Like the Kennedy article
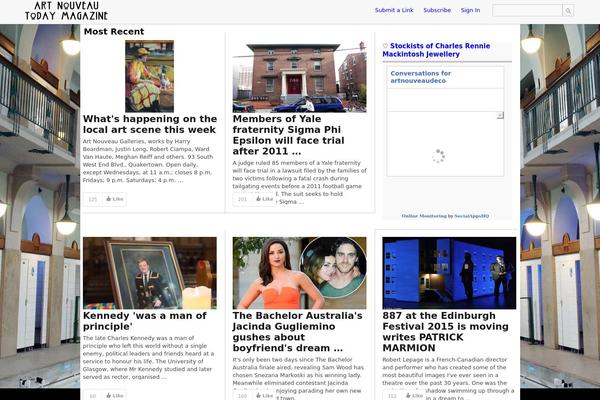This screenshot has width=600, height=400. coord(115,395)
